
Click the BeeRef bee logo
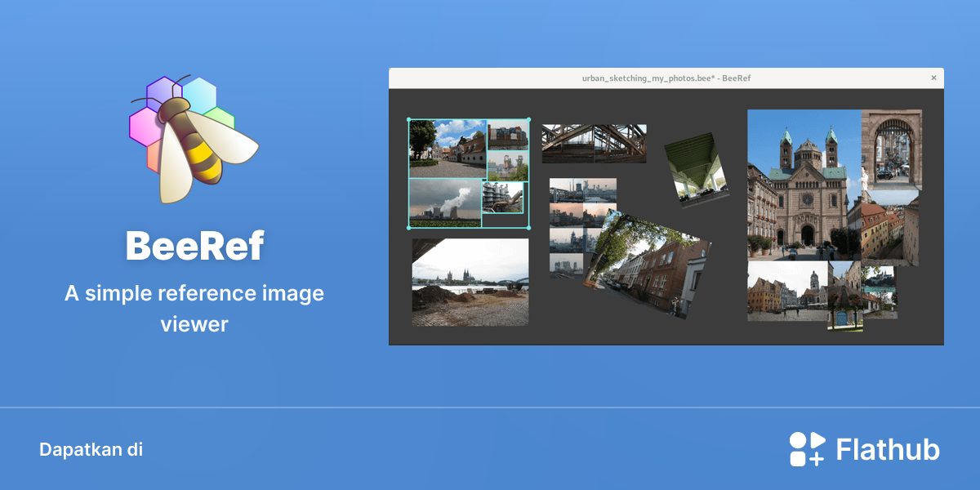pyautogui.click(x=194, y=139)
